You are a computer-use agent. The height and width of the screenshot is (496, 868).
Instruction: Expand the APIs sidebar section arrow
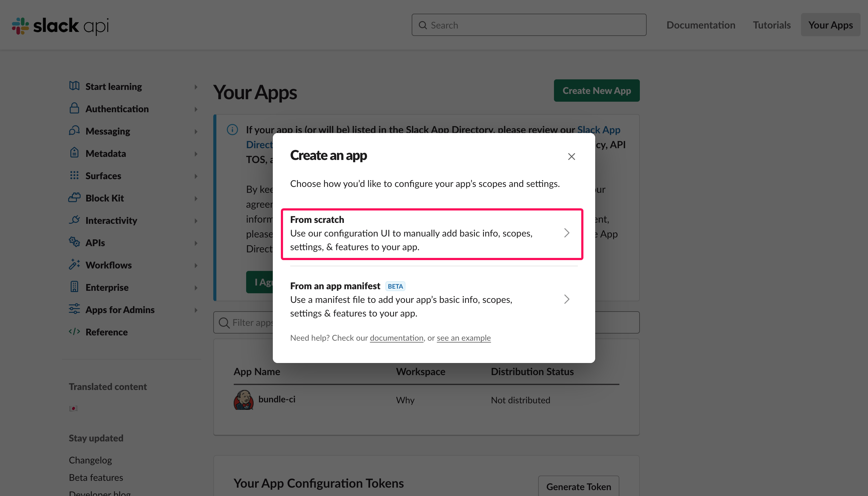point(196,243)
